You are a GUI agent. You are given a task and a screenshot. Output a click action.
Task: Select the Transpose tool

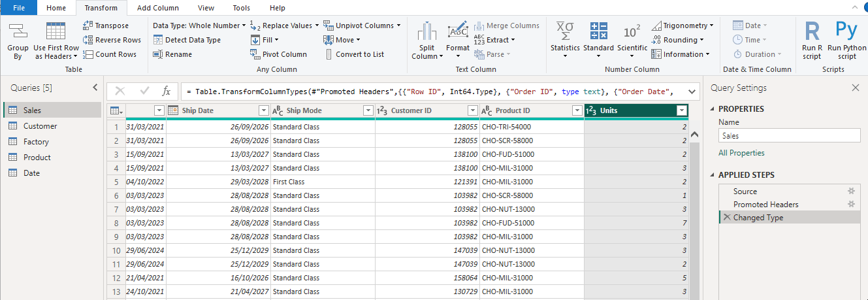point(106,25)
